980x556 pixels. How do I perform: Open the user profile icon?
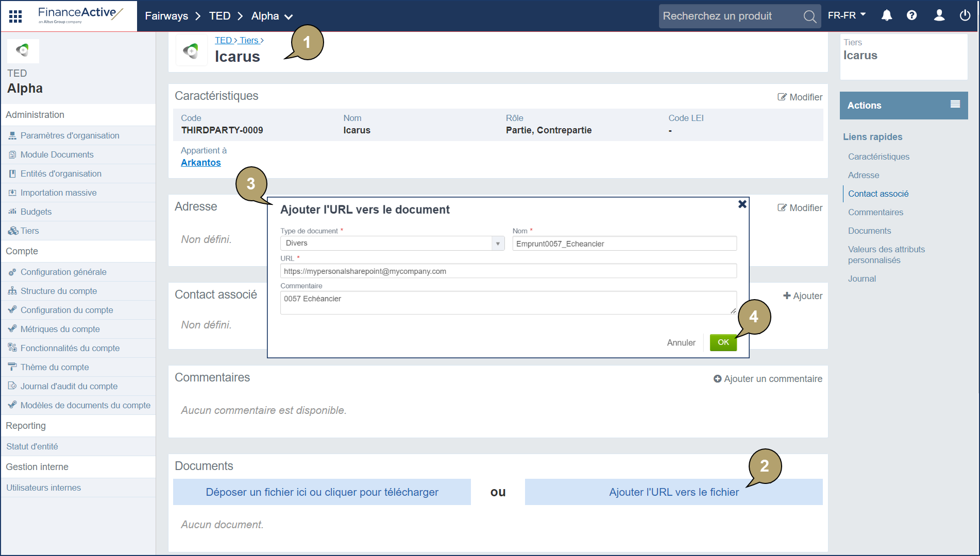tap(939, 15)
